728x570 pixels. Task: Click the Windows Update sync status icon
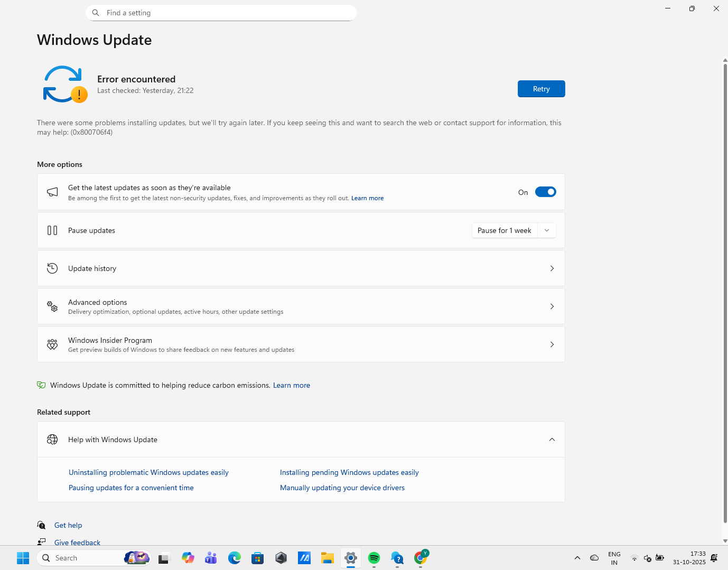pyautogui.click(x=65, y=84)
